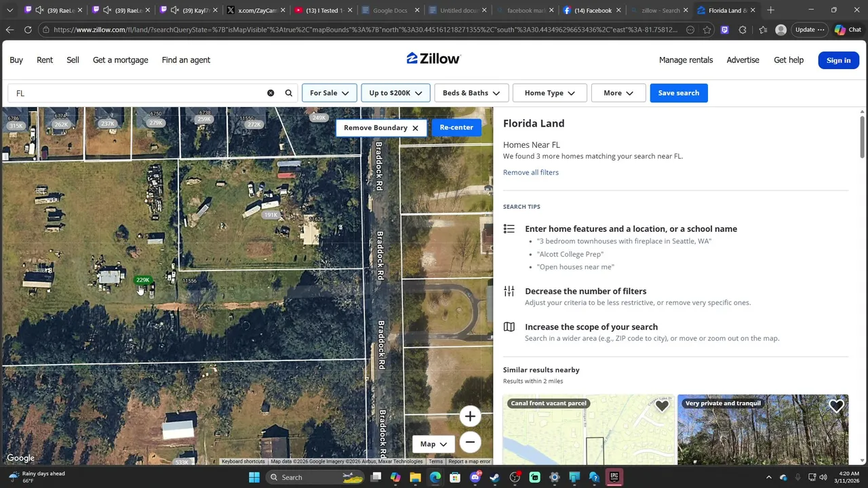The image size is (868, 488).
Task: Open Epic Games Launcher from the taskbar
Action: [x=614, y=477]
